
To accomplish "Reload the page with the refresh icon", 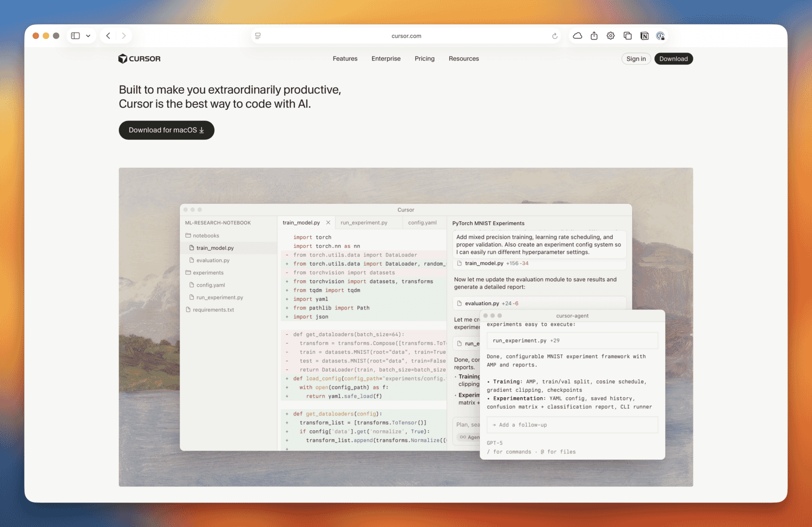I will click(554, 36).
